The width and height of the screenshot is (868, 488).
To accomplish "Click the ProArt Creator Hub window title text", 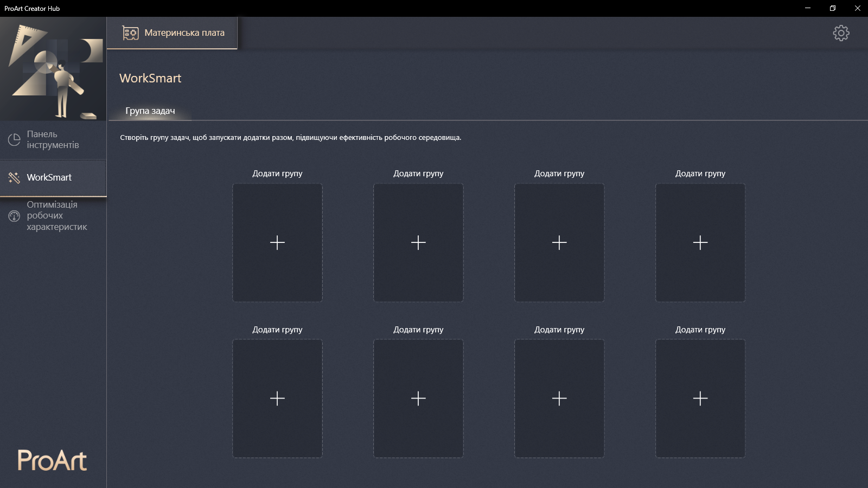I will (x=32, y=9).
